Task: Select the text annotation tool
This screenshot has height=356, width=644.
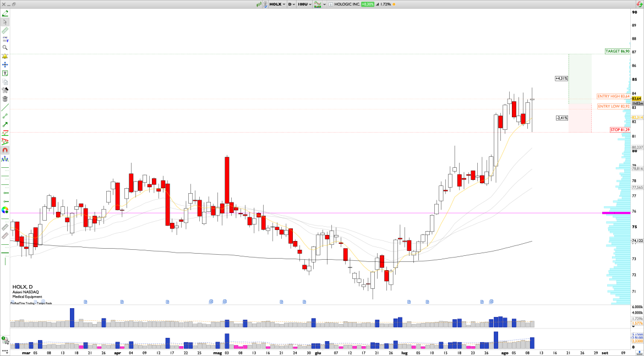Action: [x=5, y=73]
